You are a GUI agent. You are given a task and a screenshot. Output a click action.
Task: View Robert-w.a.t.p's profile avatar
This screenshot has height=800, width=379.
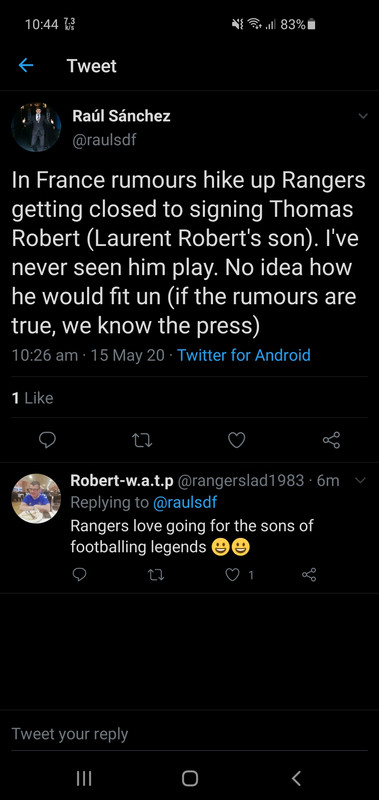tap(36, 498)
